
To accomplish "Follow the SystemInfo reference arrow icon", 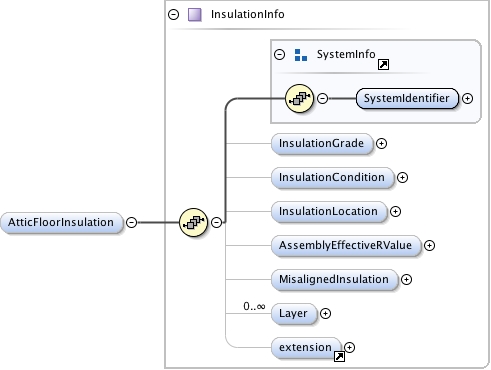I will [x=383, y=64].
